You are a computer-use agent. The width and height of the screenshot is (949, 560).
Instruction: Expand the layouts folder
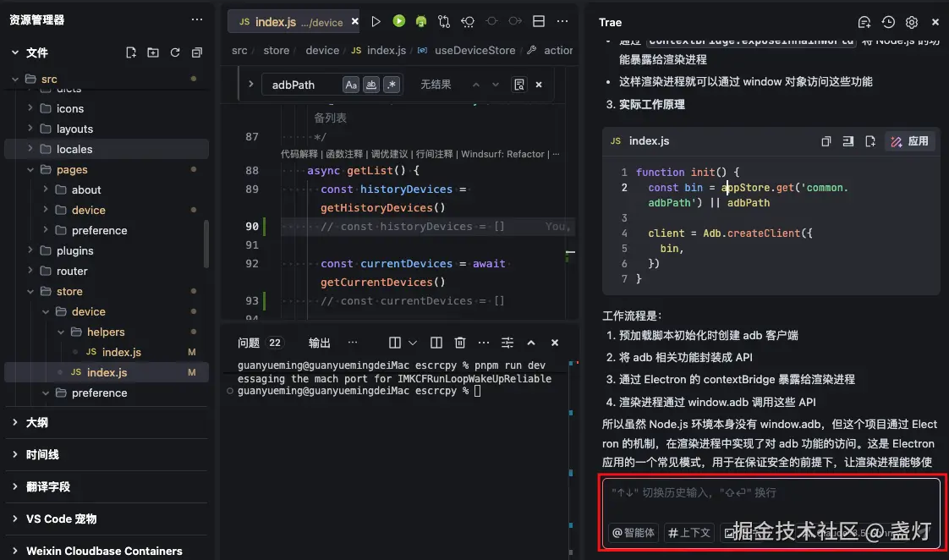coord(30,129)
